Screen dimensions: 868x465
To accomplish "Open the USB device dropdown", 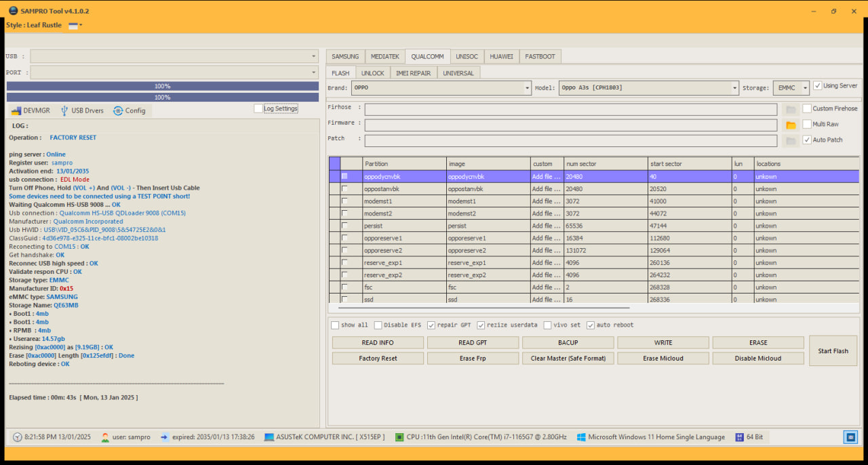I will pyautogui.click(x=174, y=56).
